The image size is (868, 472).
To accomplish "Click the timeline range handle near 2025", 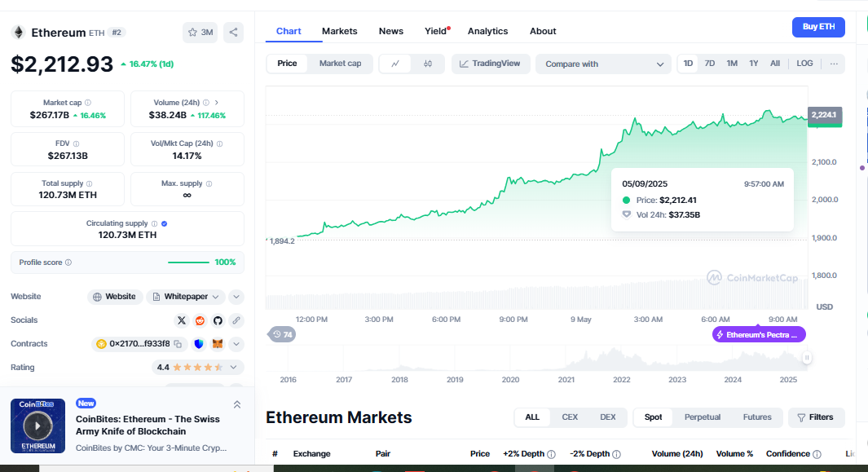I will coord(807,358).
